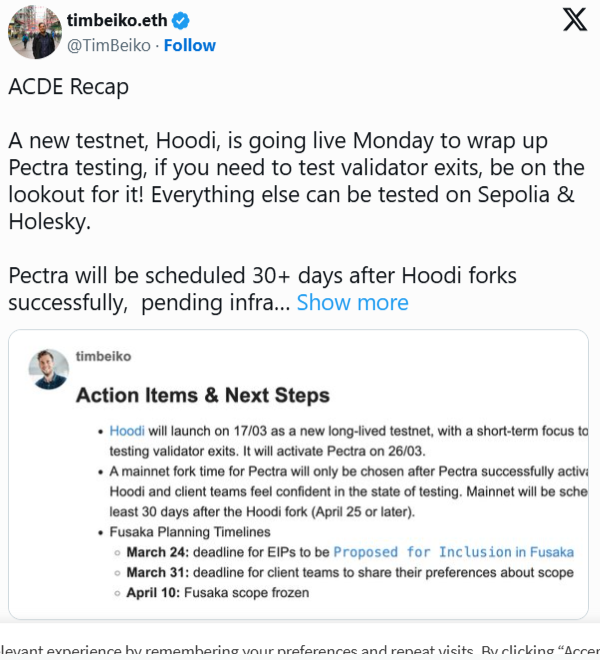600x660 pixels.
Task: Follow the TimBeiko account
Action: pos(189,45)
